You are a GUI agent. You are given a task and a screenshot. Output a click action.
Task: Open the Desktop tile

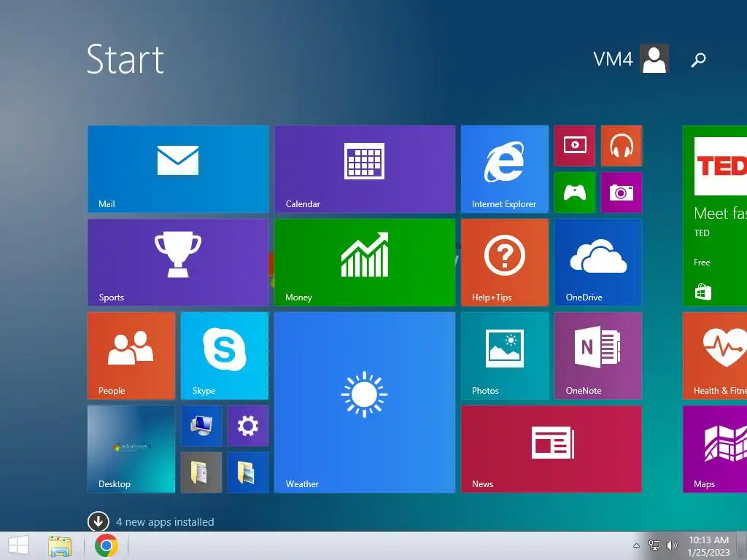coord(131,449)
